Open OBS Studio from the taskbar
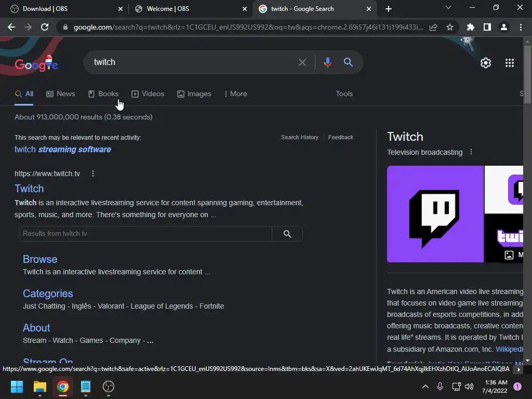Viewport: 532px width, 399px height. (x=108, y=387)
